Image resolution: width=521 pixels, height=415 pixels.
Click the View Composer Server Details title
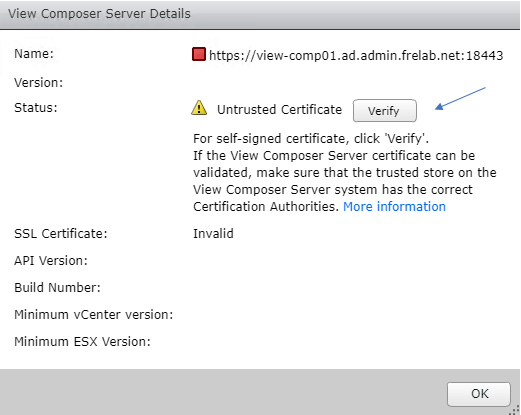click(99, 14)
